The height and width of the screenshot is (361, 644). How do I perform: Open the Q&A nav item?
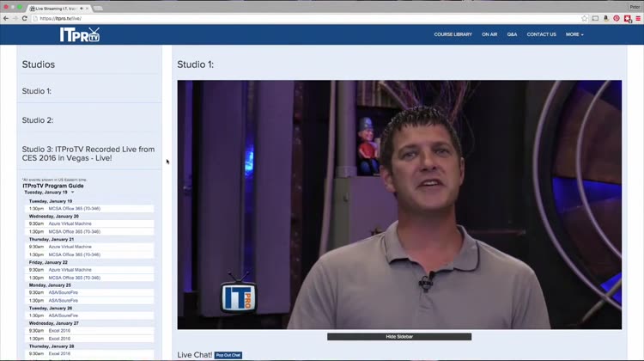click(512, 34)
